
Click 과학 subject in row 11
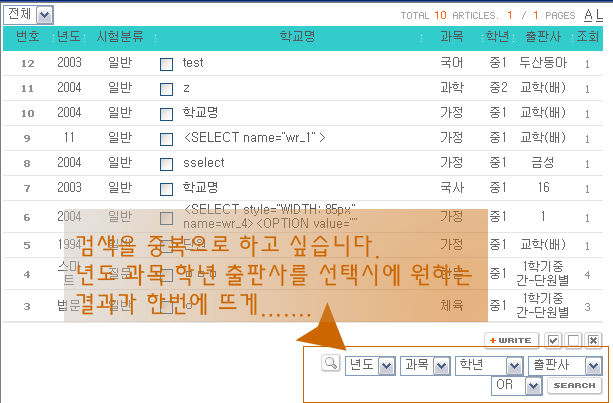(x=452, y=88)
